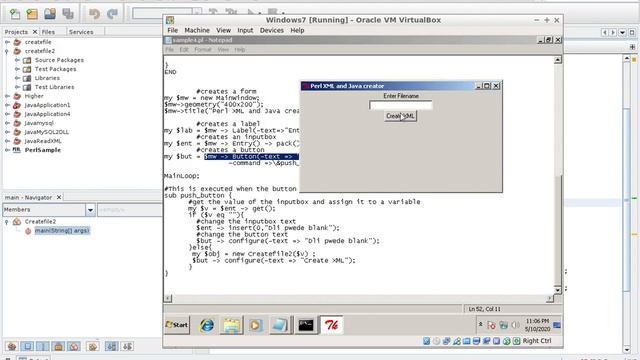Expand the Higher project node
Image resolution: width=640 pixels, height=360 pixels.
coord(7,96)
